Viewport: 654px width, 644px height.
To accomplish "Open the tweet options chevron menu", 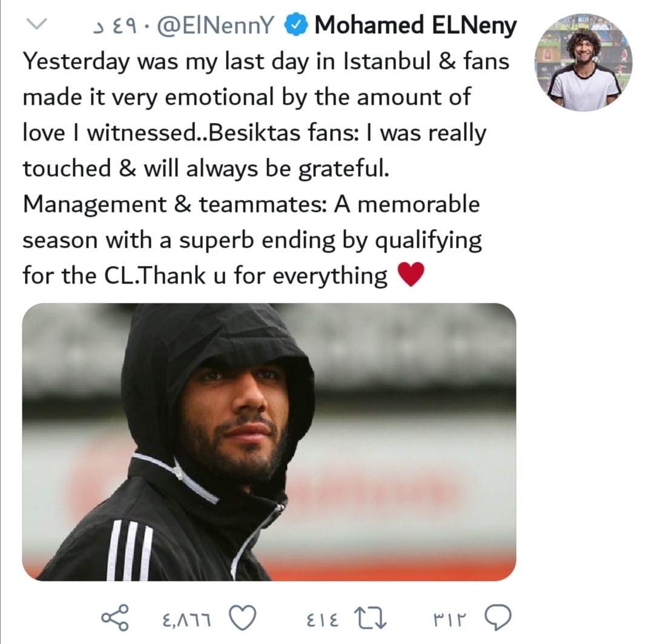I will (x=36, y=24).
